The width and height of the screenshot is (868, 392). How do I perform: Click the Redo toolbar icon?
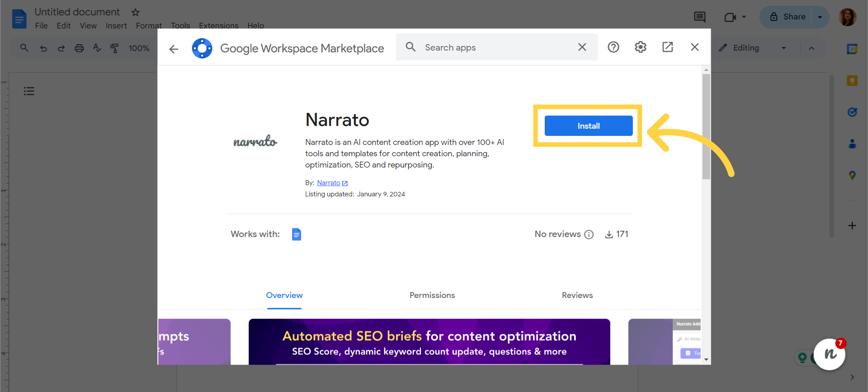tap(61, 48)
